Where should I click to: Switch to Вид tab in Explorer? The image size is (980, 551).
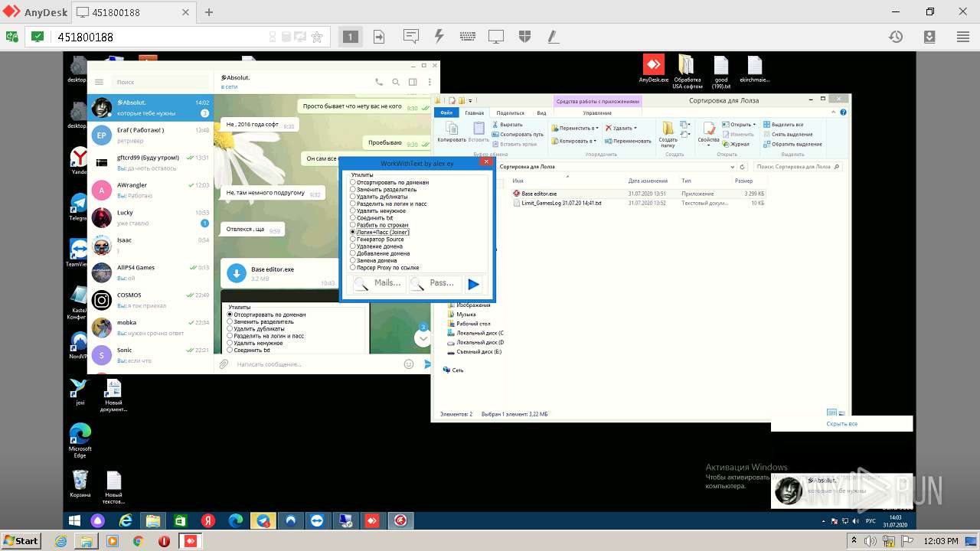pos(541,112)
